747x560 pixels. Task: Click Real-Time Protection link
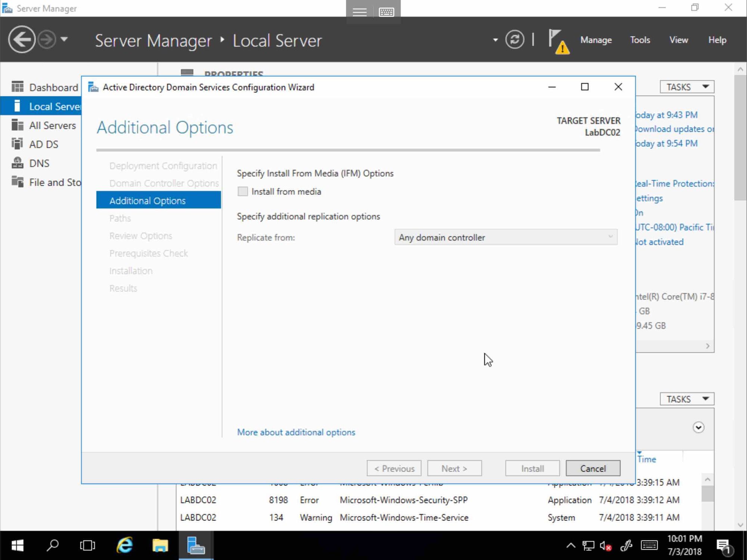coord(675,183)
